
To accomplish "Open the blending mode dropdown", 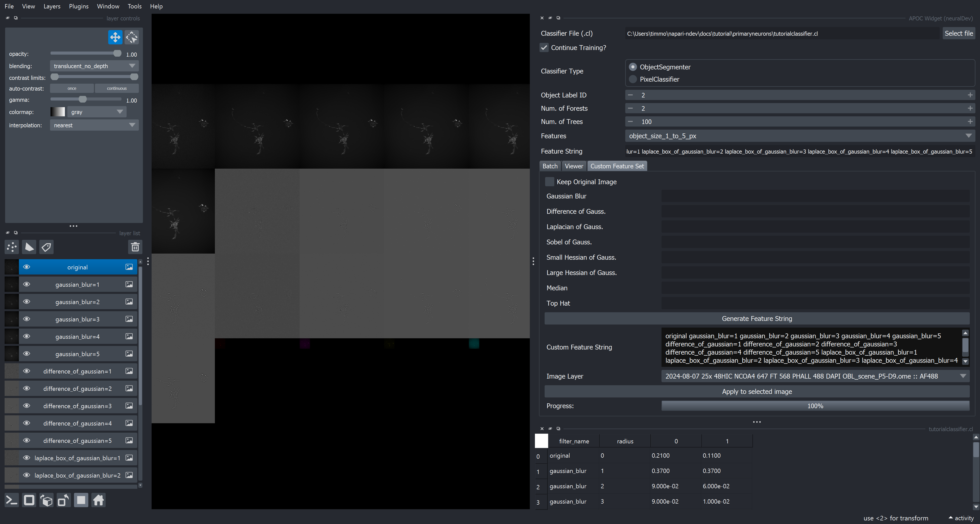I will [94, 66].
